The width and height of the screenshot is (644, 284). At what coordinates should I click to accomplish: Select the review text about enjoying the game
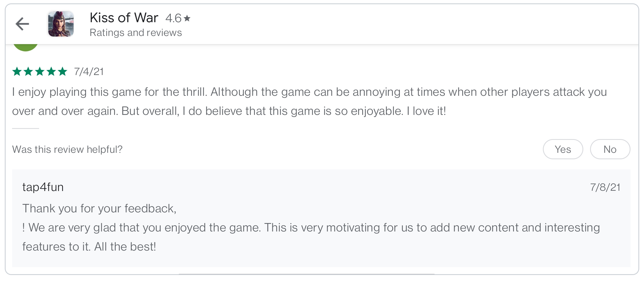coord(309,101)
